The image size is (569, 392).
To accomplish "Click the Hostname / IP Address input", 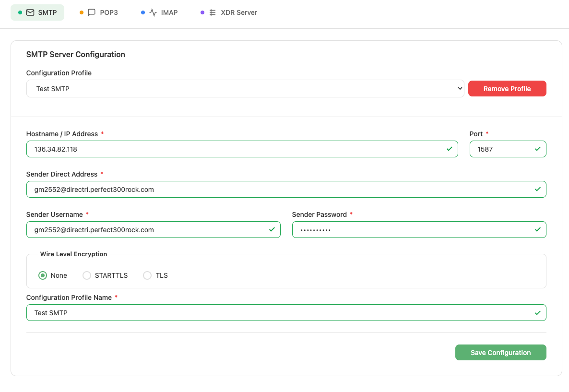I will (242, 149).
